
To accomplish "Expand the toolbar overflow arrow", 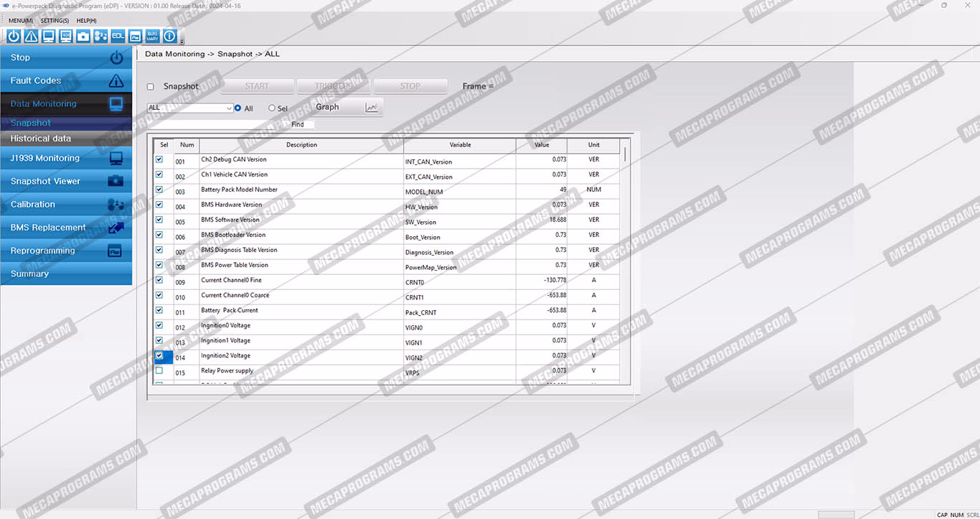I will tap(182, 40).
